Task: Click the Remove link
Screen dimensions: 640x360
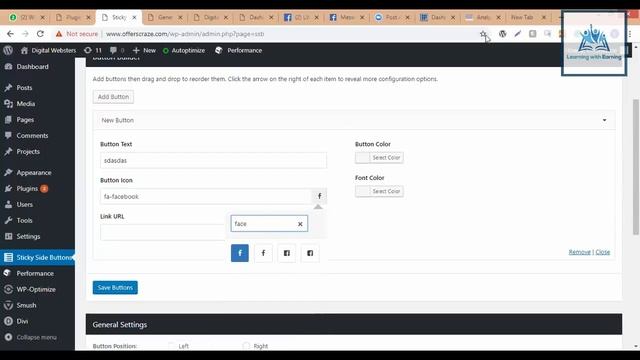Action: coord(580,252)
